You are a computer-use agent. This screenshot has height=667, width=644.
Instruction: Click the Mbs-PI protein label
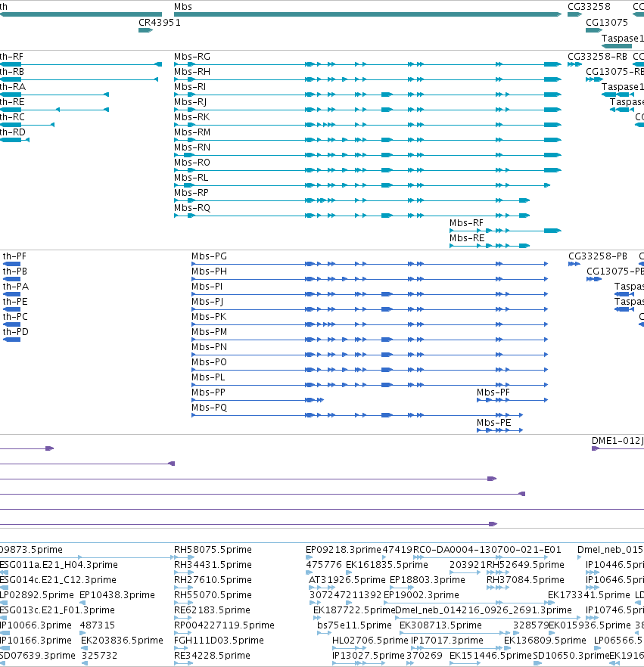tap(207, 287)
